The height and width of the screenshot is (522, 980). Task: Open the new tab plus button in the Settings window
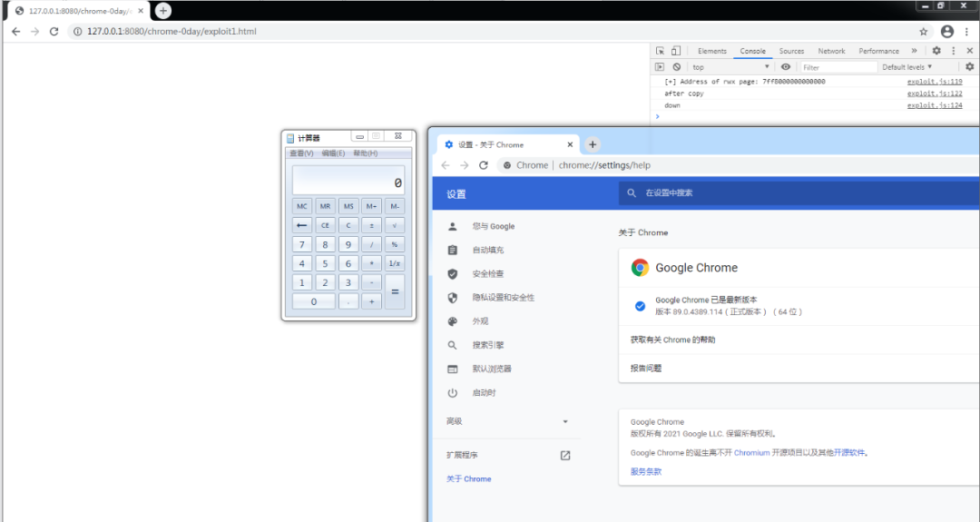(x=593, y=144)
